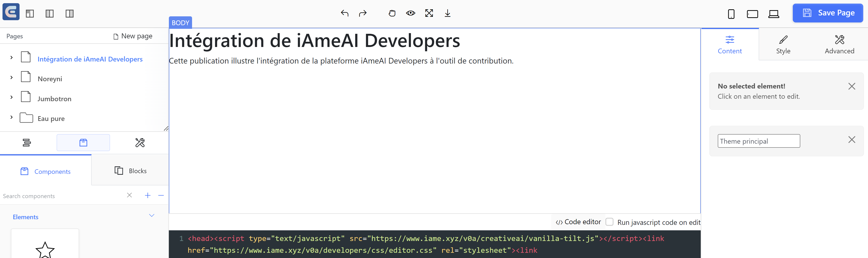This screenshot has width=868, height=258.
Task: Select the page heading in canvas
Action: point(314,41)
